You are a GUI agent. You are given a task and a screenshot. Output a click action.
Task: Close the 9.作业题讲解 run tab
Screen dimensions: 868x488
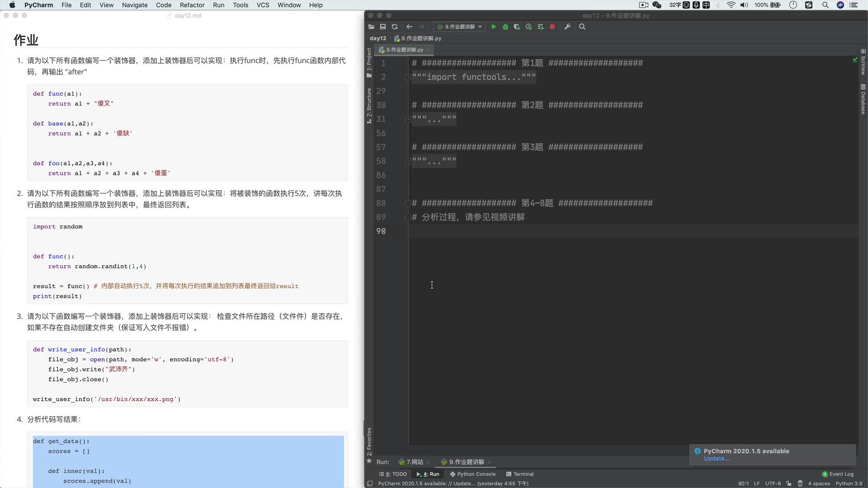click(x=489, y=462)
